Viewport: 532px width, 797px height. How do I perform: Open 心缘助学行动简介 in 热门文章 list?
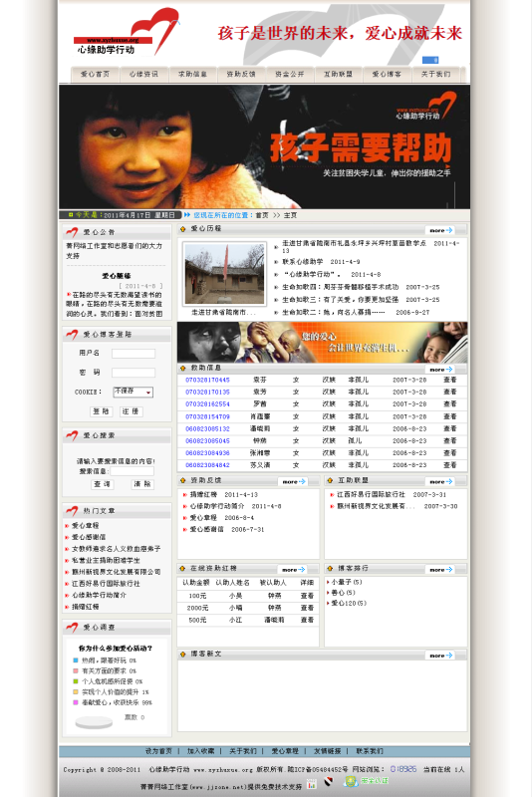[x=99, y=595]
